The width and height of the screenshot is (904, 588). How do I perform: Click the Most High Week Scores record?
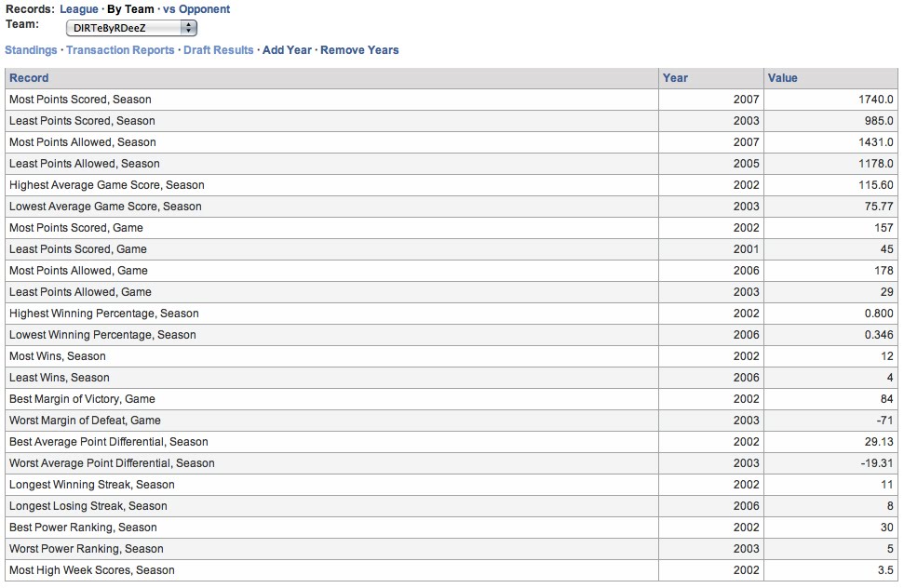(92, 570)
